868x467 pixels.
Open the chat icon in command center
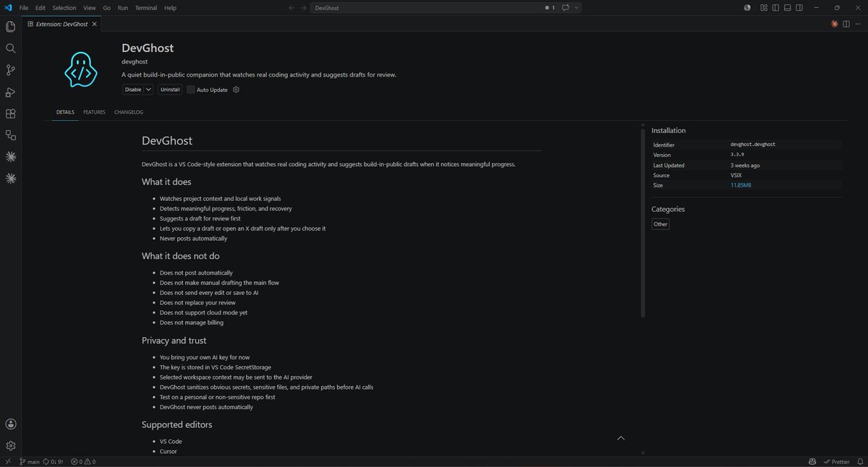pyautogui.click(x=566, y=7)
